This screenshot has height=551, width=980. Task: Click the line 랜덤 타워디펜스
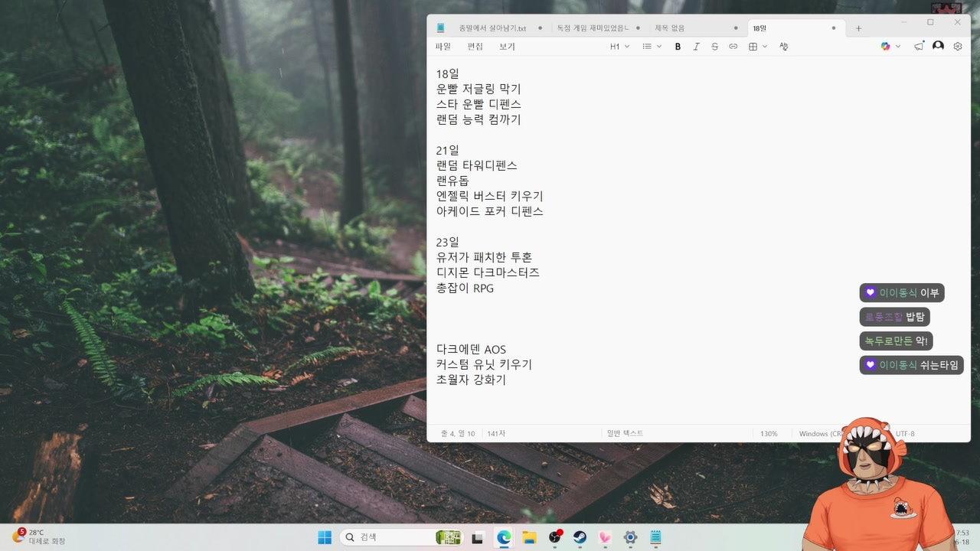click(477, 165)
